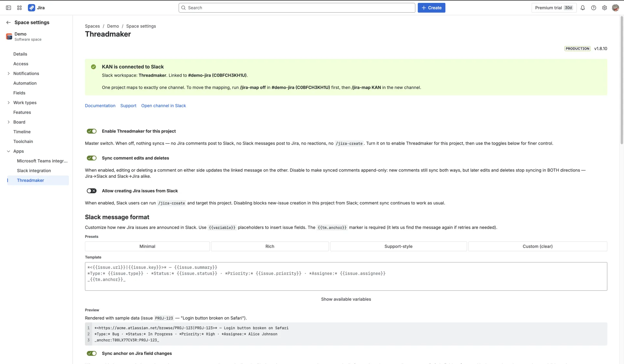Open Access settings in sidebar

[21, 64]
